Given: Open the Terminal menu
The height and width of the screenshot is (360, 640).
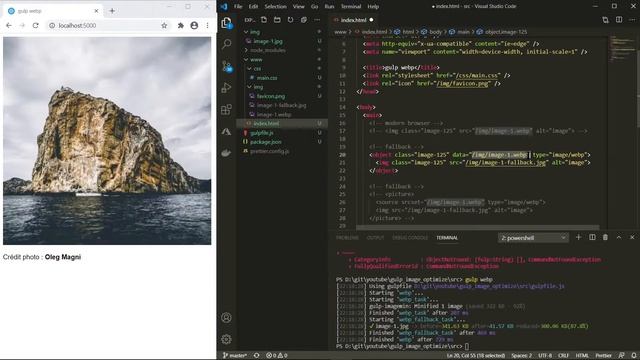Looking at the screenshot, I should coord(351,7).
